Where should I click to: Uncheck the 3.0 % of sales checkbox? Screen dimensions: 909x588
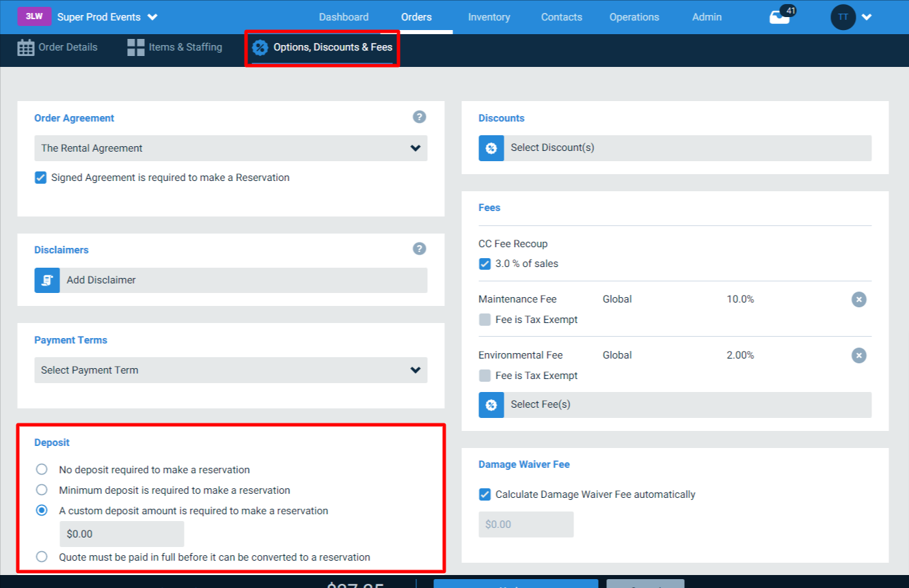485,264
